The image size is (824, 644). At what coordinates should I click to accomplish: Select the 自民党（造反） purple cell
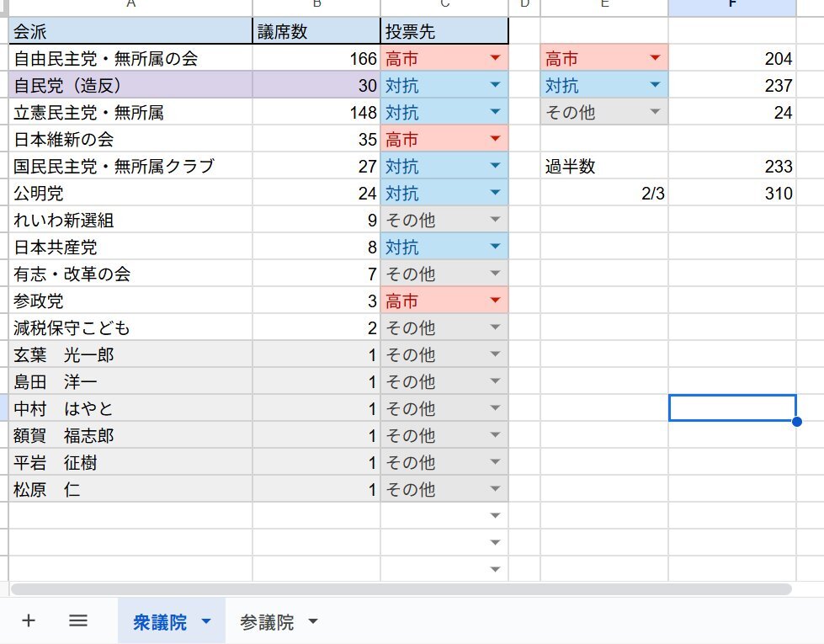(130, 85)
